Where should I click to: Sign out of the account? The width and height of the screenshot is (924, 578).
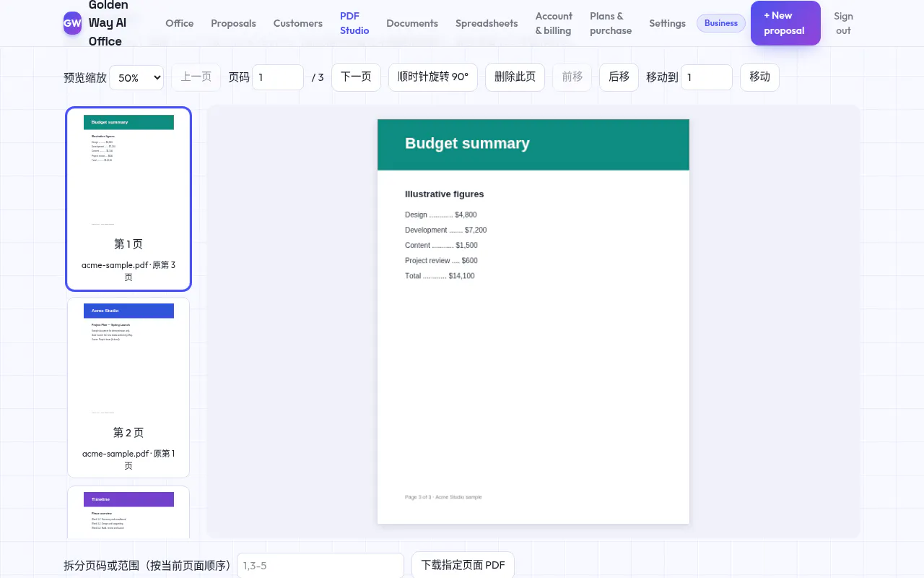[x=843, y=23]
